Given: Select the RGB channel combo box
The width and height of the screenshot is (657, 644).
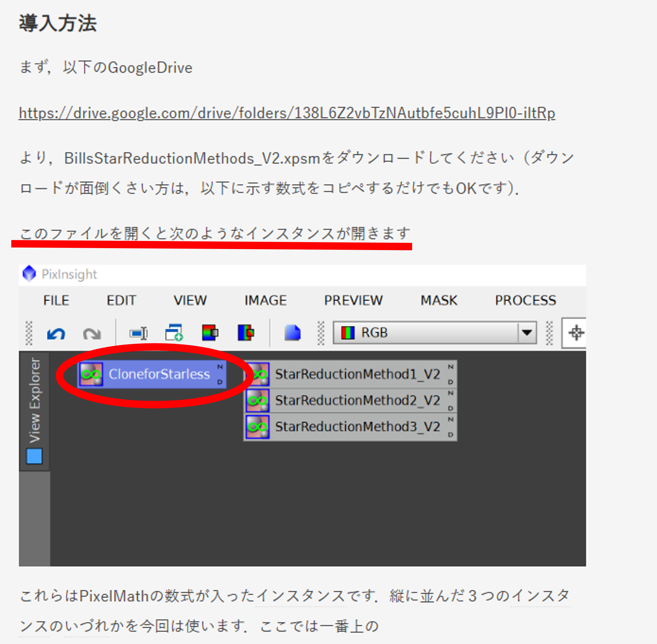Looking at the screenshot, I should (x=435, y=333).
